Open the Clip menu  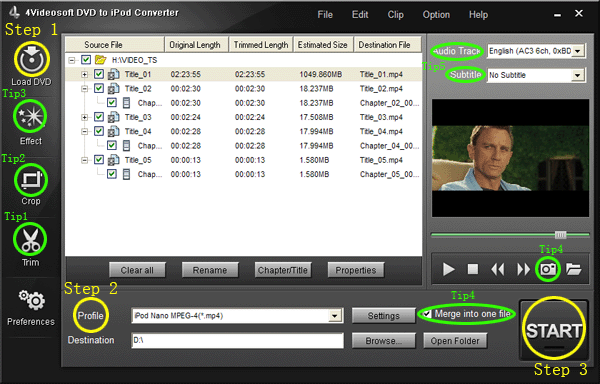coord(396,15)
